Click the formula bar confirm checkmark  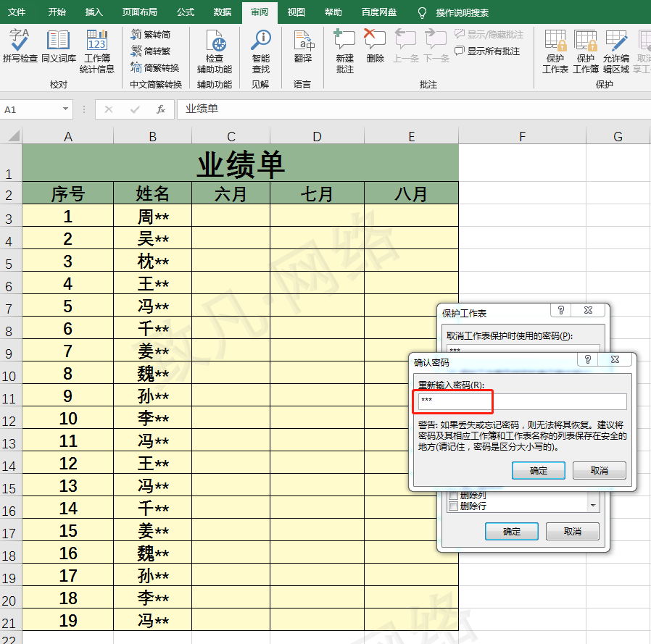click(135, 109)
